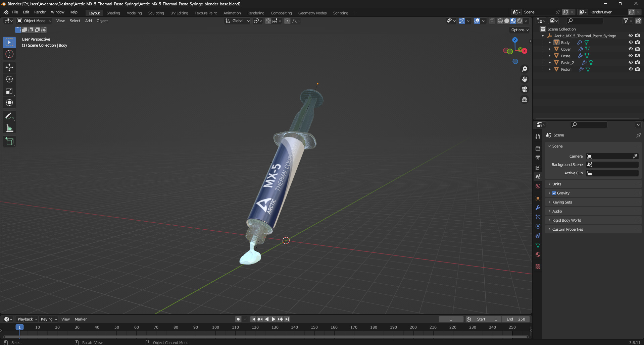Switch to the Shading workspace tab
Viewport: 644px width, 345px height.
pos(113,13)
